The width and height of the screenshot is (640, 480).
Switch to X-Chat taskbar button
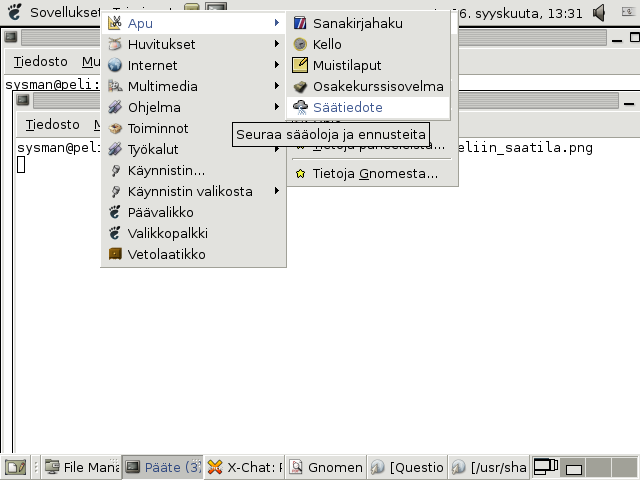244,467
